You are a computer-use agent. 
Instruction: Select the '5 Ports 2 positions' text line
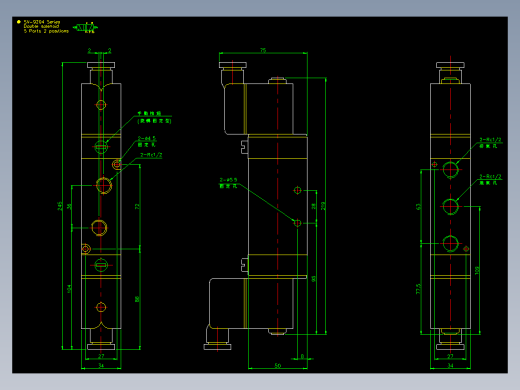[x=46, y=31]
